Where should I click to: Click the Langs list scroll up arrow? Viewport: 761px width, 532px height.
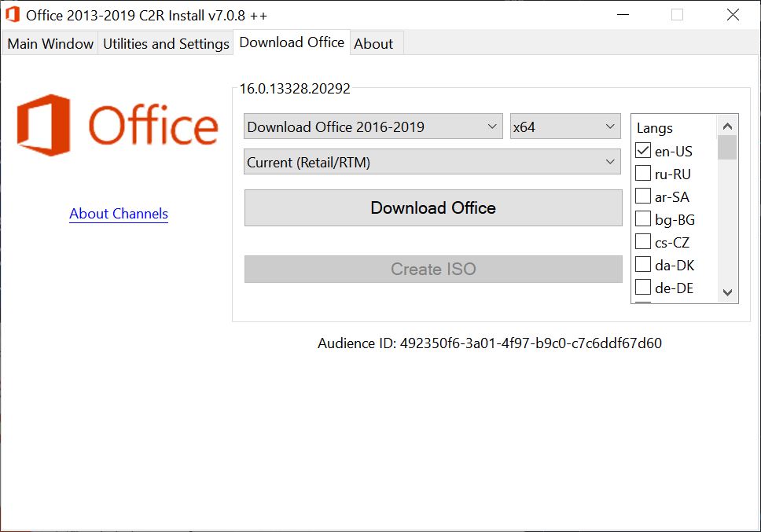coord(727,126)
